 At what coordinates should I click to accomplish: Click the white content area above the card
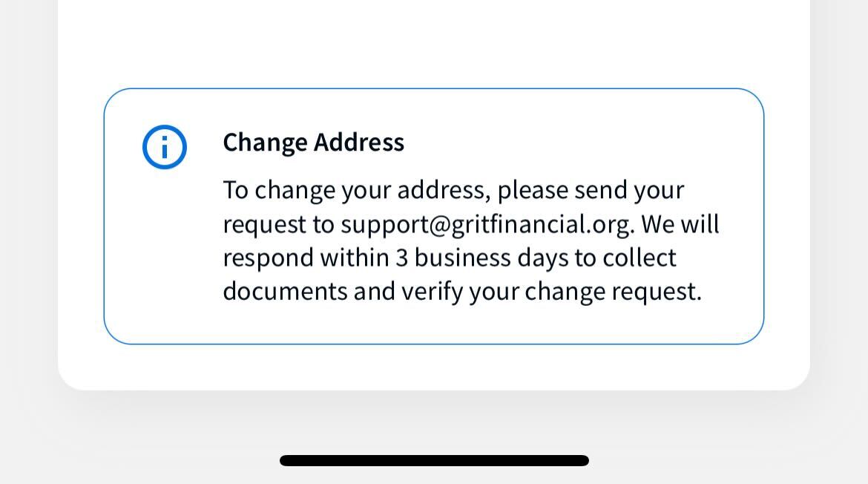click(x=433, y=45)
